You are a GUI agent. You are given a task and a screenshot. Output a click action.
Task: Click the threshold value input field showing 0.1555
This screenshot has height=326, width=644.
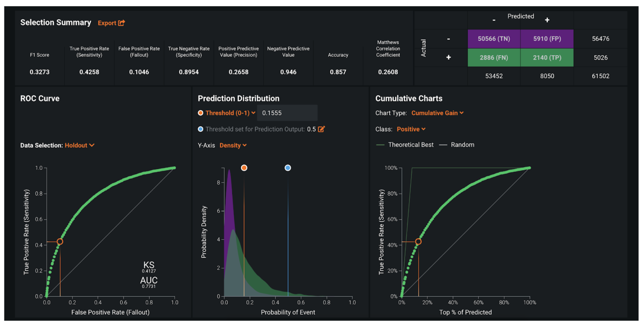pos(287,113)
